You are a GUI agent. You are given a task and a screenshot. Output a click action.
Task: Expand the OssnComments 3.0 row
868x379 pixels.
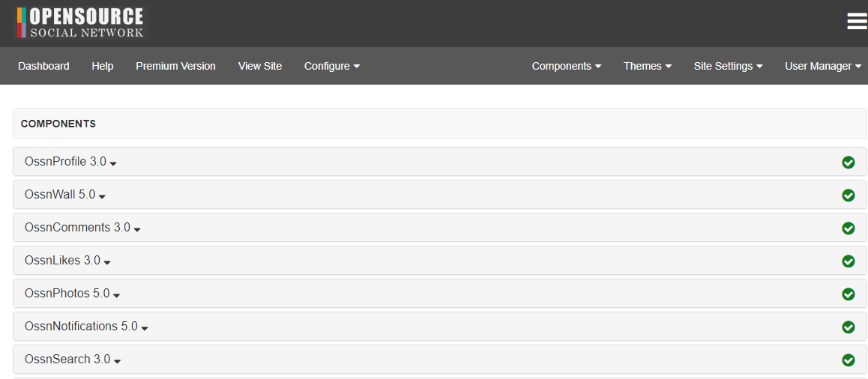82,228
